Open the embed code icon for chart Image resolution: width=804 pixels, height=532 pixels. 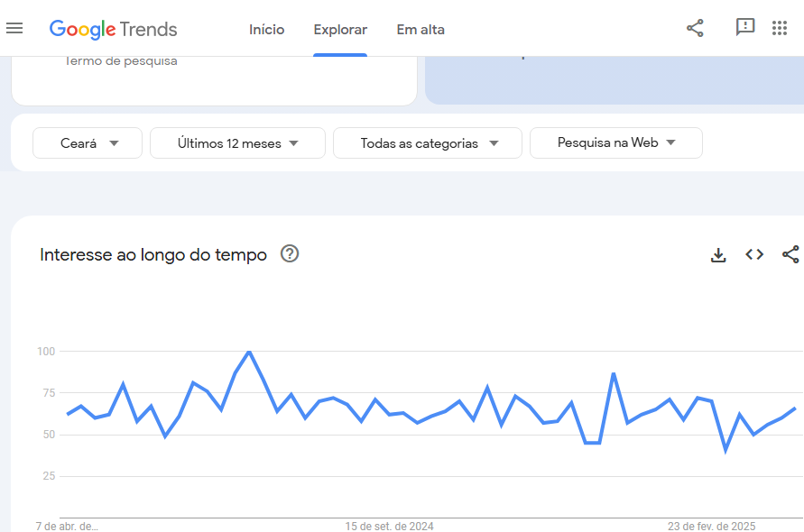tap(754, 254)
